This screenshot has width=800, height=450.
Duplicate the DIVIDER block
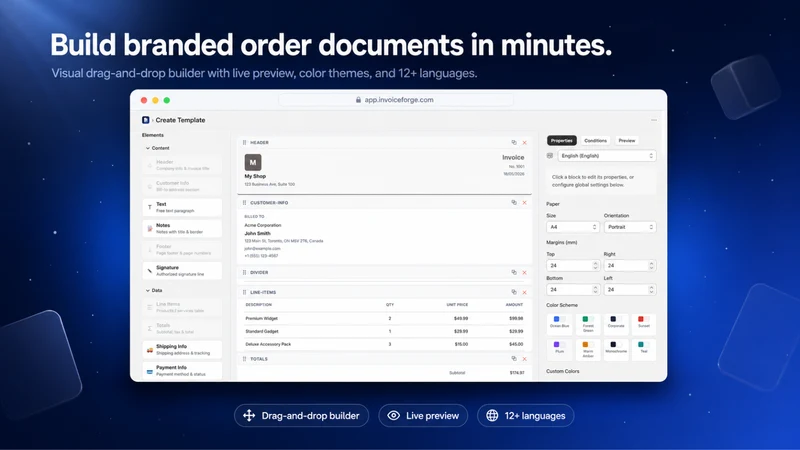coord(514,272)
